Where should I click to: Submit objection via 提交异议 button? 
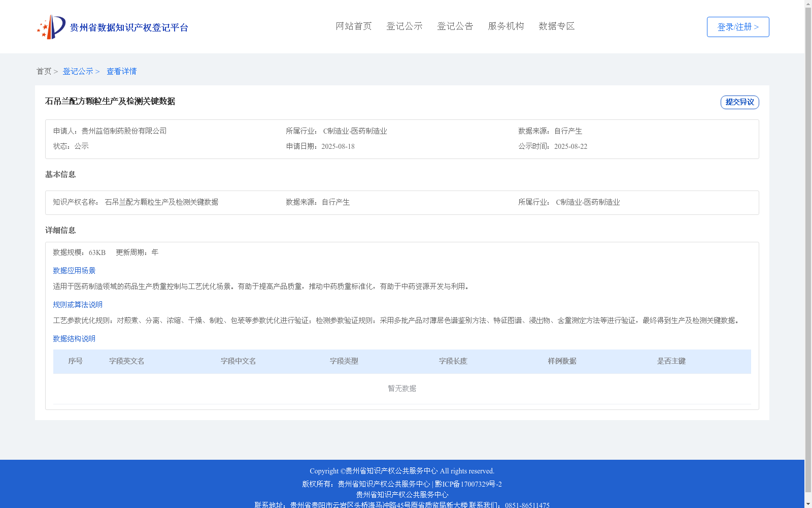740,102
